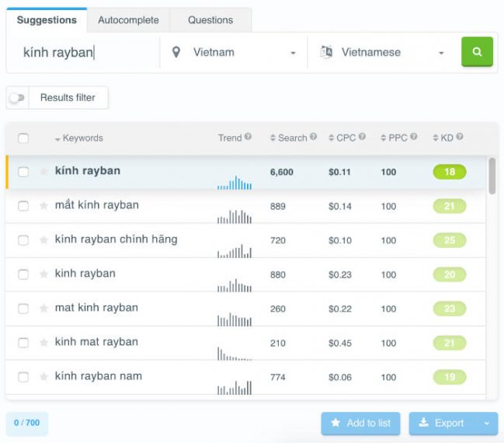
Task: Switch to the Suggestions tab
Action: tap(47, 20)
